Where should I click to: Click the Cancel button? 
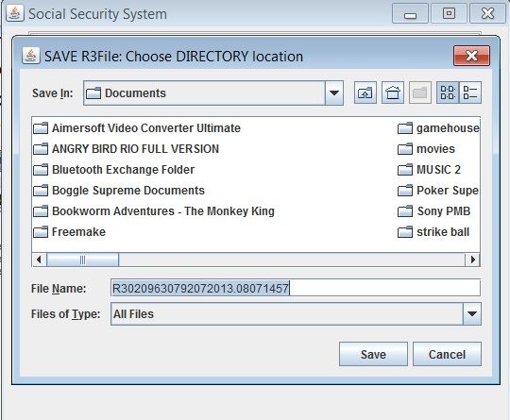pyautogui.click(x=447, y=354)
